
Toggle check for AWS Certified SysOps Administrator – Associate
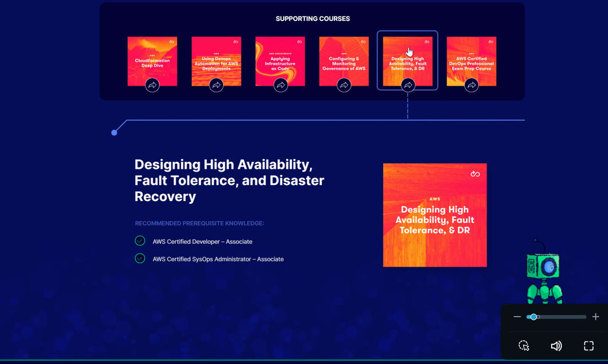[140, 258]
